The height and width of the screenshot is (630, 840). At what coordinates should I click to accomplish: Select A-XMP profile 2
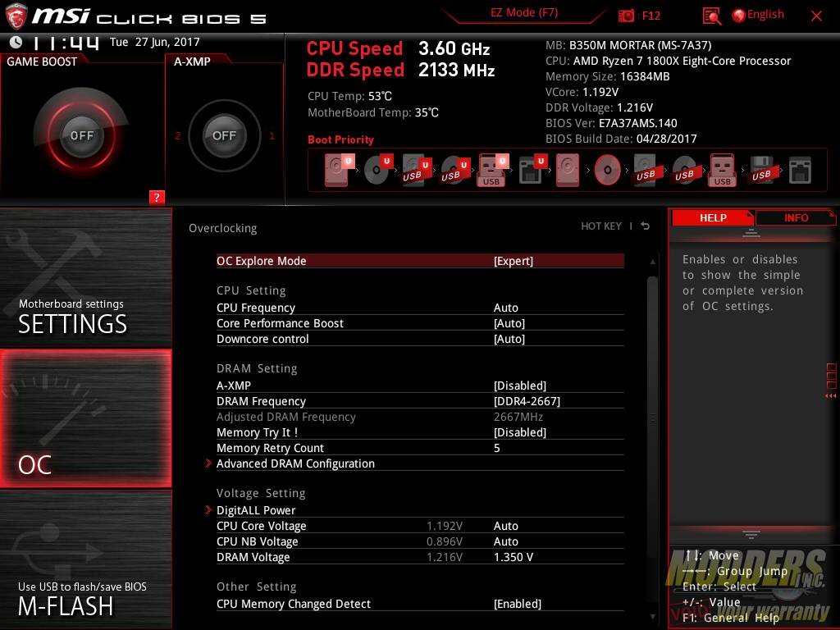click(x=177, y=135)
